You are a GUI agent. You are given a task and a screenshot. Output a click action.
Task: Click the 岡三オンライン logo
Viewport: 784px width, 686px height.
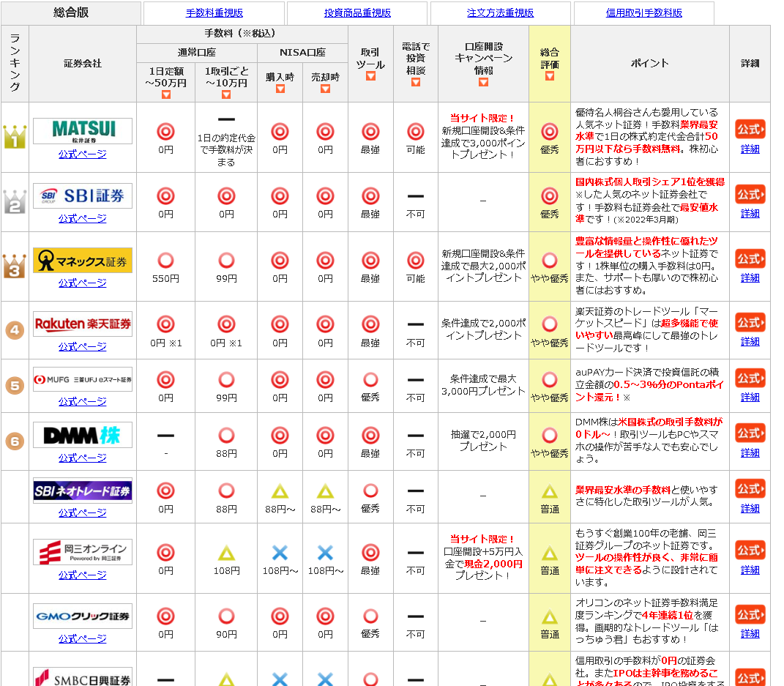click(x=83, y=552)
